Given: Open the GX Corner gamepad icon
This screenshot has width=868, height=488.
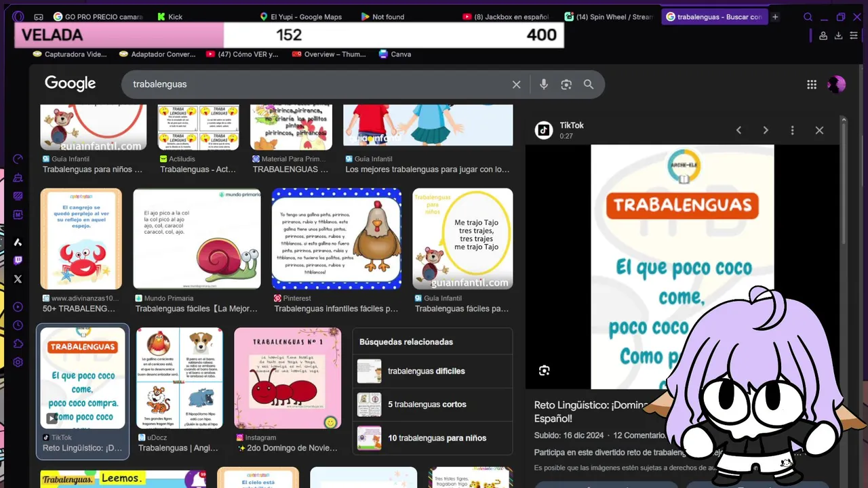Looking at the screenshot, I should pyautogui.click(x=39, y=17).
